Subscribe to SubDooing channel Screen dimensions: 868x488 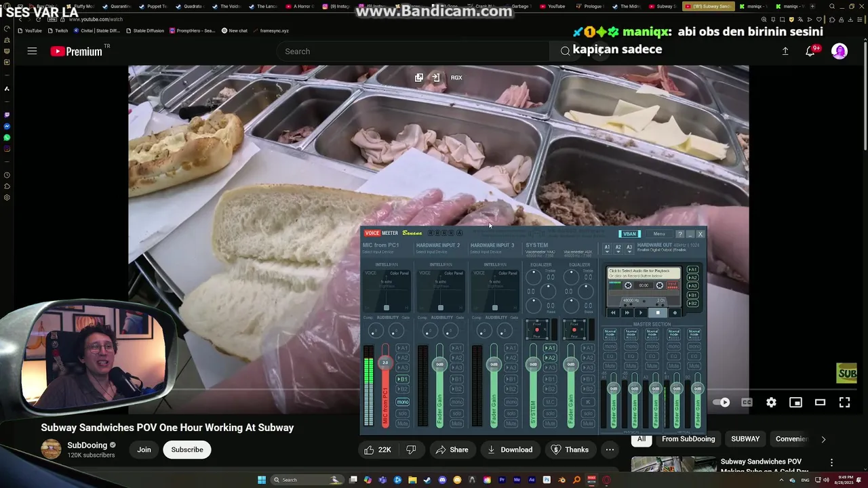pyautogui.click(x=187, y=449)
